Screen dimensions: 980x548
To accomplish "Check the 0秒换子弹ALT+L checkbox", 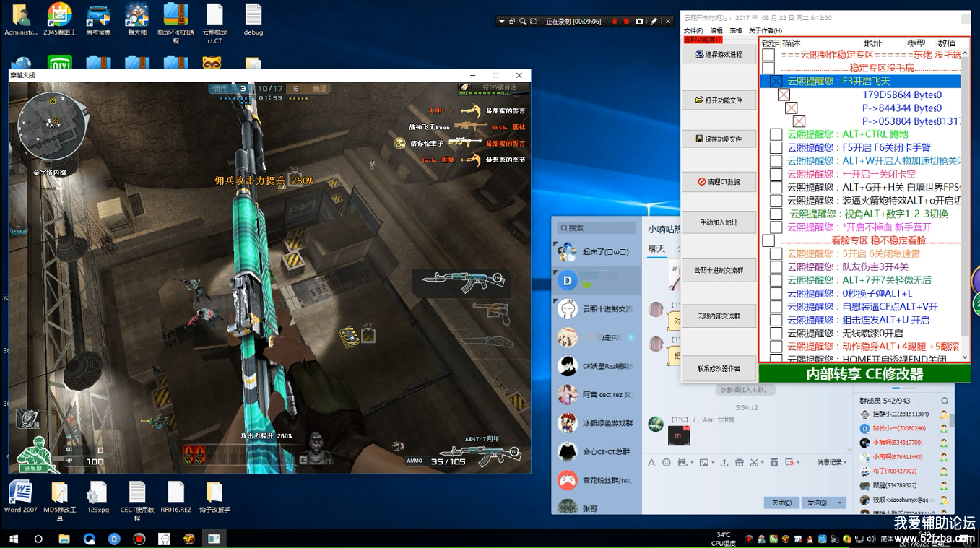I will point(776,293).
